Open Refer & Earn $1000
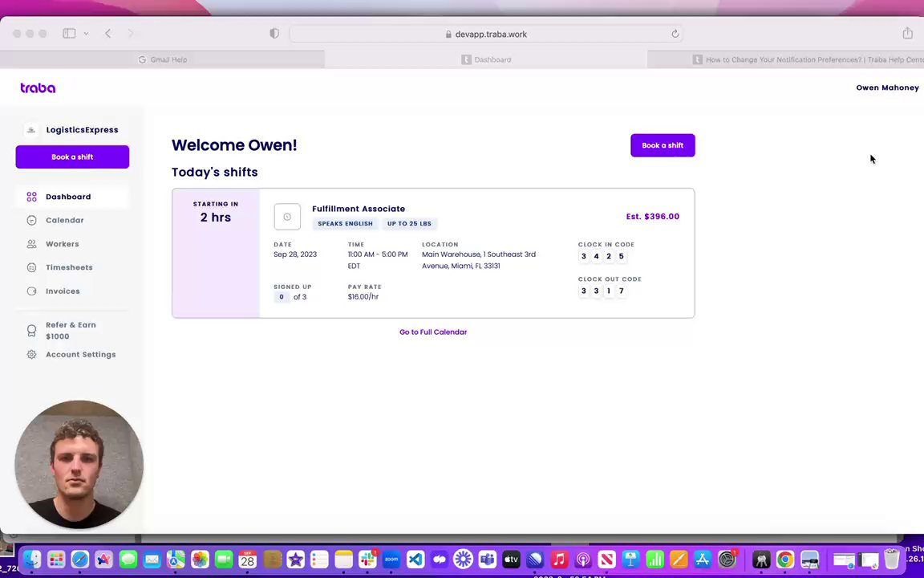Image resolution: width=924 pixels, height=578 pixels. click(x=72, y=331)
